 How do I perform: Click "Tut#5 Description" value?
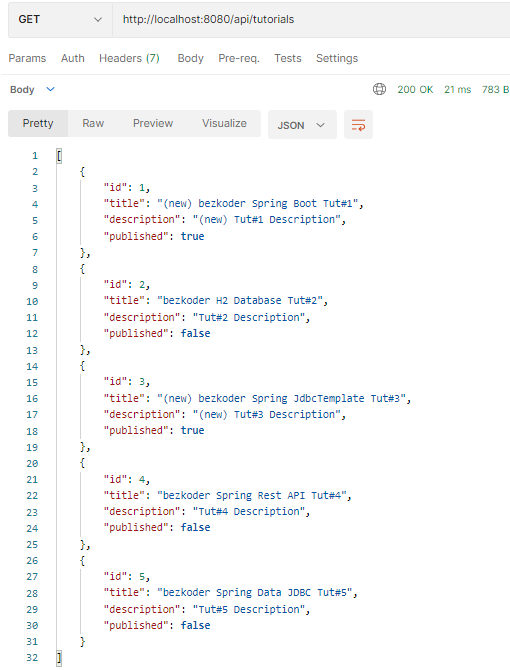[249, 609]
